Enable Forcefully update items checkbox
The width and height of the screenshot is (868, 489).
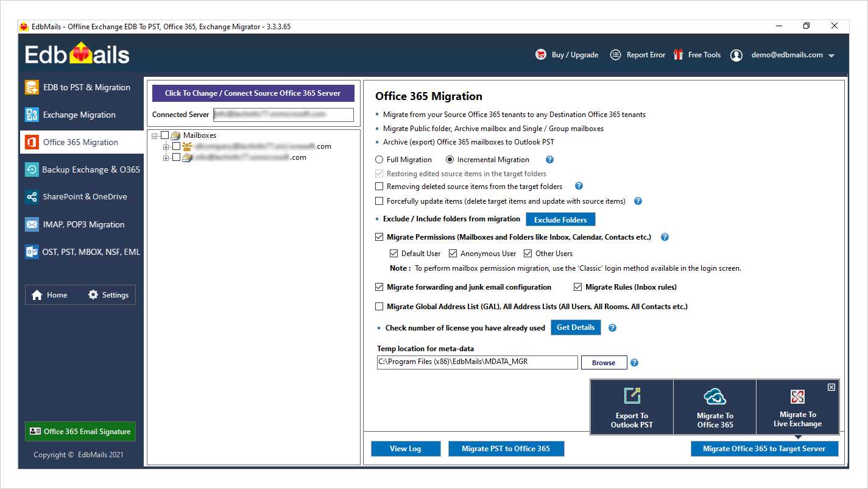(x=379, y=201)
